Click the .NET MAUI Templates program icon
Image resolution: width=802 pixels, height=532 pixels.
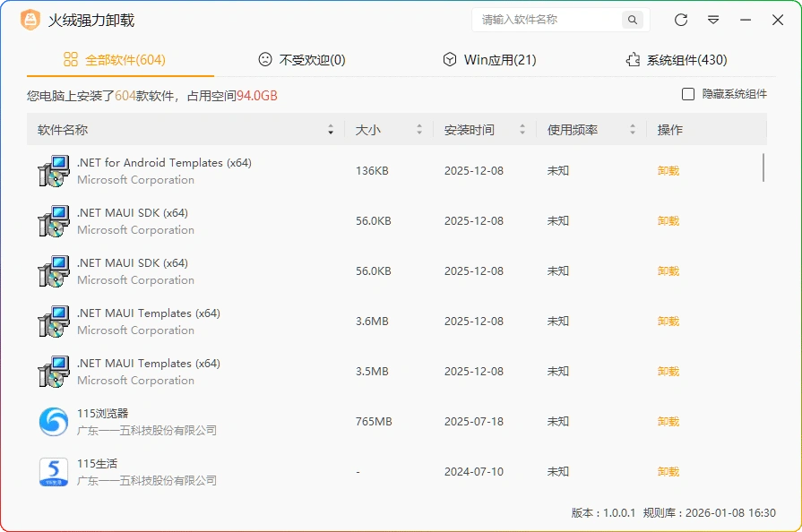(52, 321)
